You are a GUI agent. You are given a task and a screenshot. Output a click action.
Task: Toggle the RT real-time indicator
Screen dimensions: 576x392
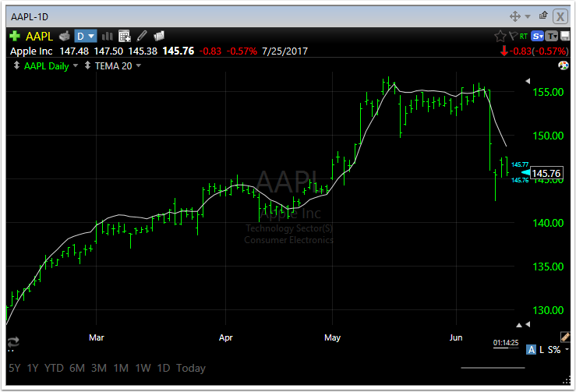[524, 36]
